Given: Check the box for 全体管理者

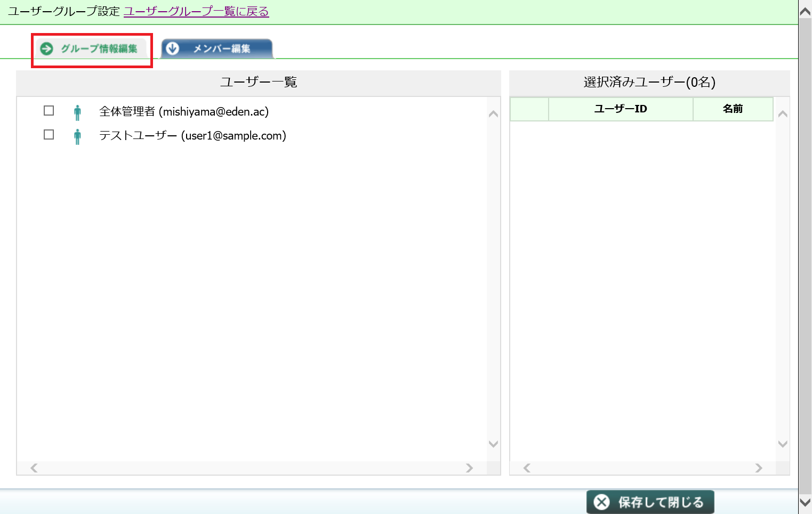Looking at the screenshot, I should [49, 111].
